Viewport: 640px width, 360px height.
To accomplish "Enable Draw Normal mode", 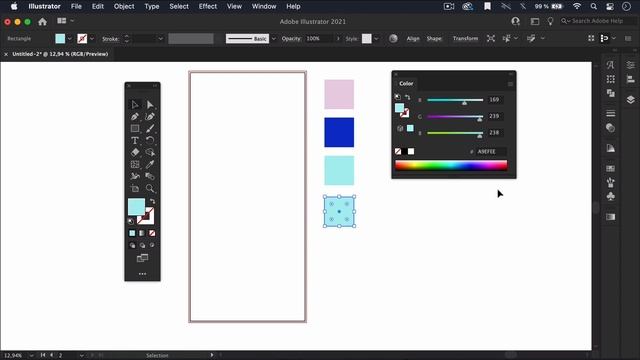I will tap(132, 245).
